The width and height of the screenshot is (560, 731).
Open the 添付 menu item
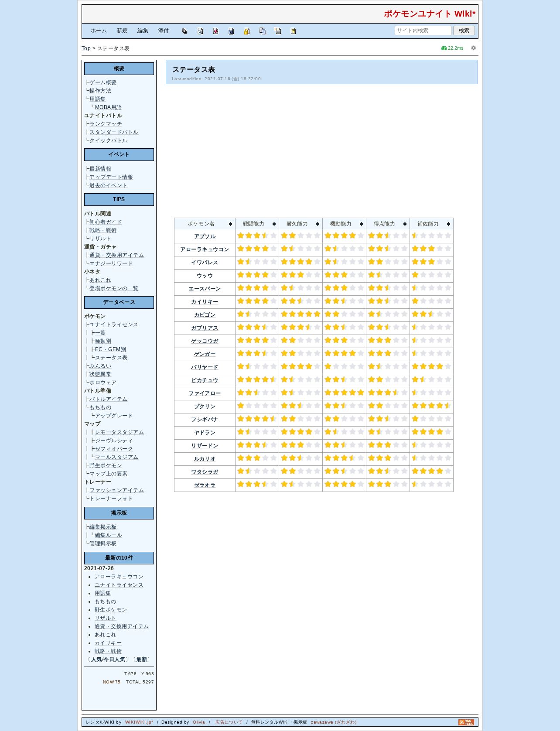click(x=164, y=31)
